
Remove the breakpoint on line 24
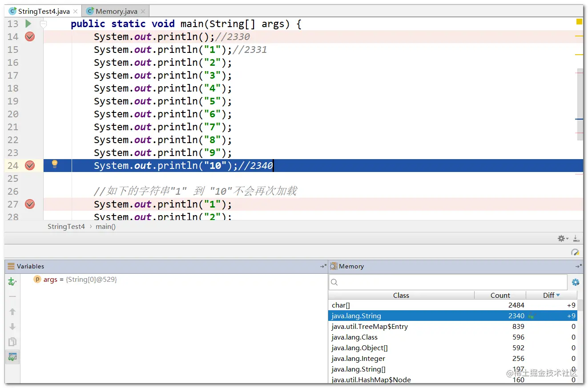30,166
